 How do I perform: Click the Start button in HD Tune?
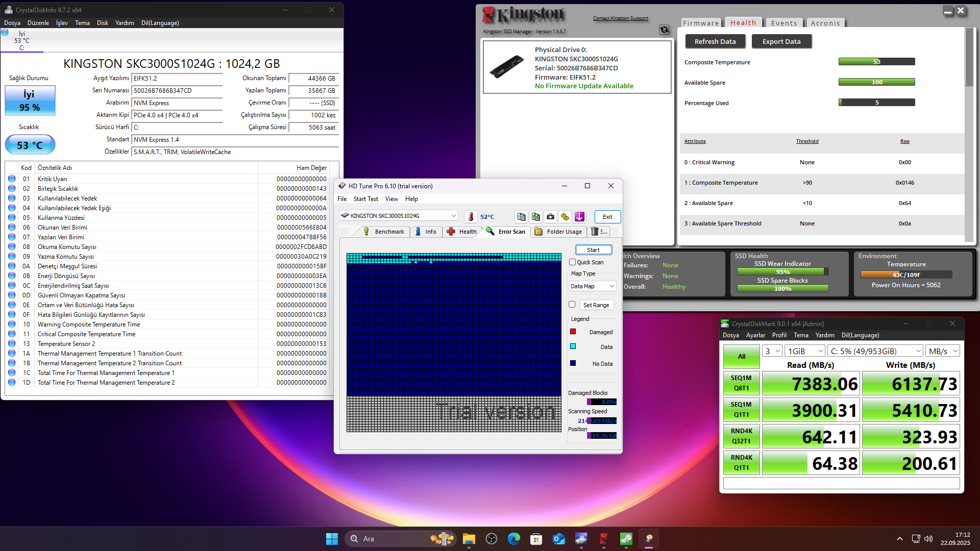[x=593, y=250]
